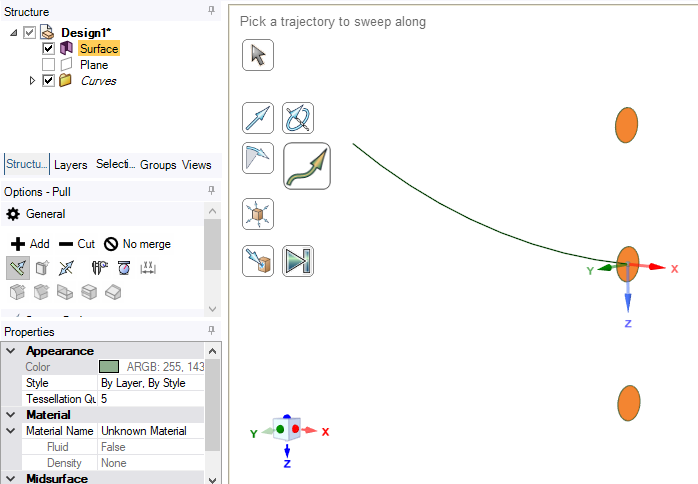The image size is (698, 484).
Task: Click first greyed-out solid option icon
Action: coord(17,292)
